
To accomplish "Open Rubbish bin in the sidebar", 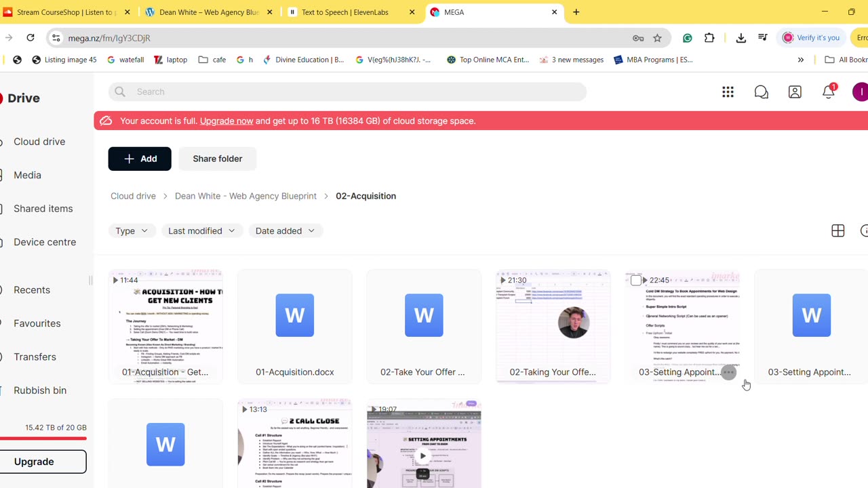I will pyautogui.click(x=40, y=390).
